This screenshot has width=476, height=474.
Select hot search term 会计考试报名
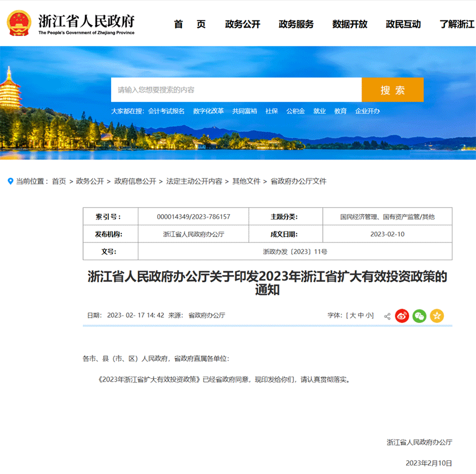(166, 111)
